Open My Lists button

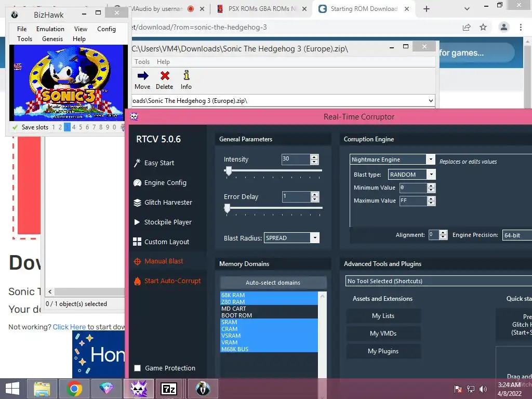tap(383, 316)
